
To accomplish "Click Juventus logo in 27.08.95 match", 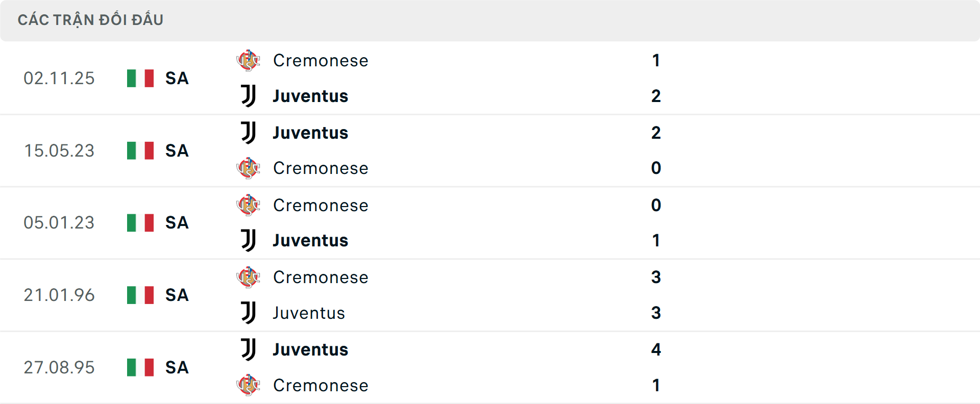I will (249, 349).
